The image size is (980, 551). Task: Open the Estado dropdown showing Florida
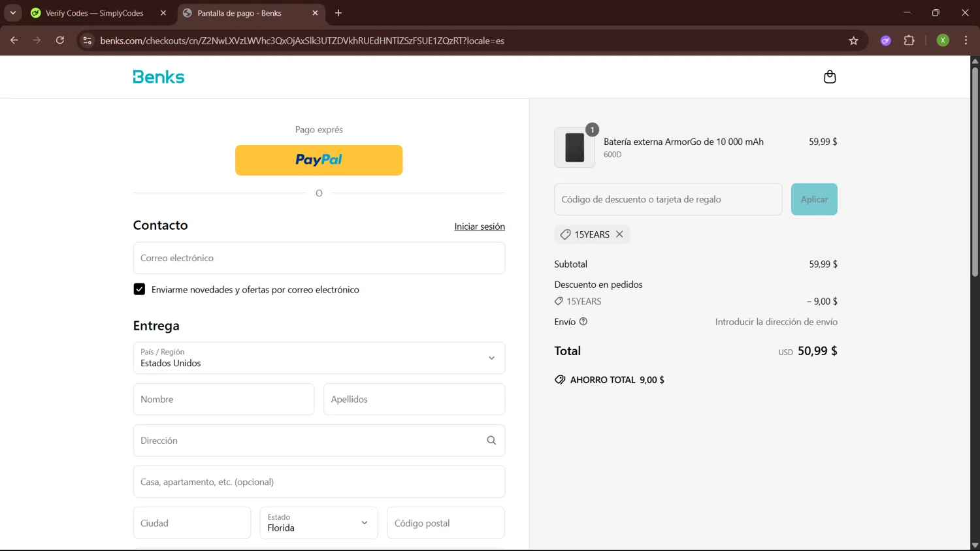coord(319,523)
